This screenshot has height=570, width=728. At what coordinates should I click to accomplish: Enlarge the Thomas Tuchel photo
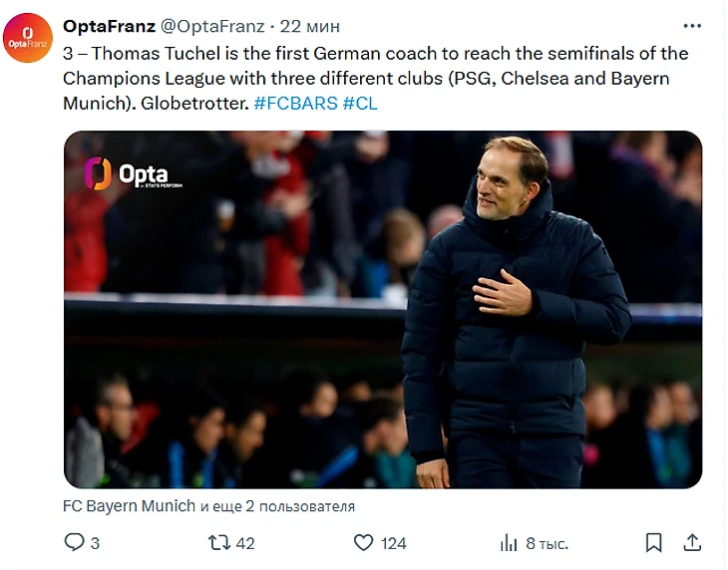[383, 309]
